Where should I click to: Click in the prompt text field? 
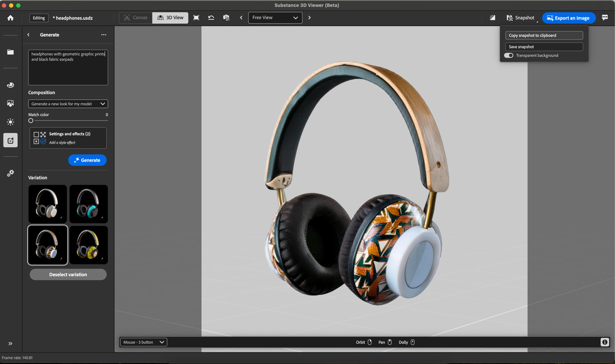(68, 67)
